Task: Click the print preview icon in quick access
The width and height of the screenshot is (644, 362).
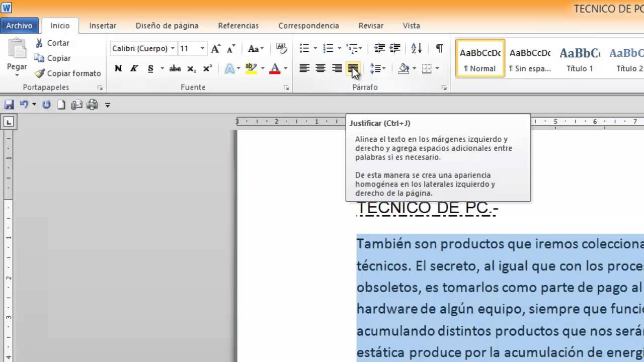Action: click(76, 105)
